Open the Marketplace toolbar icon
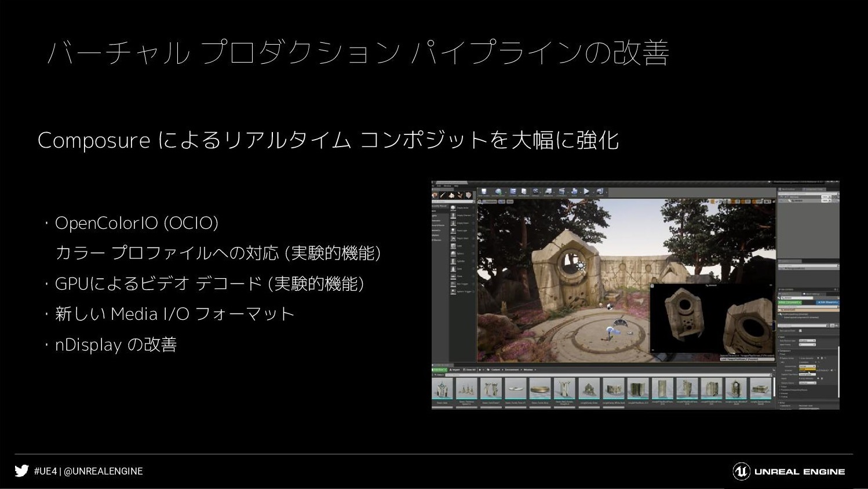 (x=524, y=192)
